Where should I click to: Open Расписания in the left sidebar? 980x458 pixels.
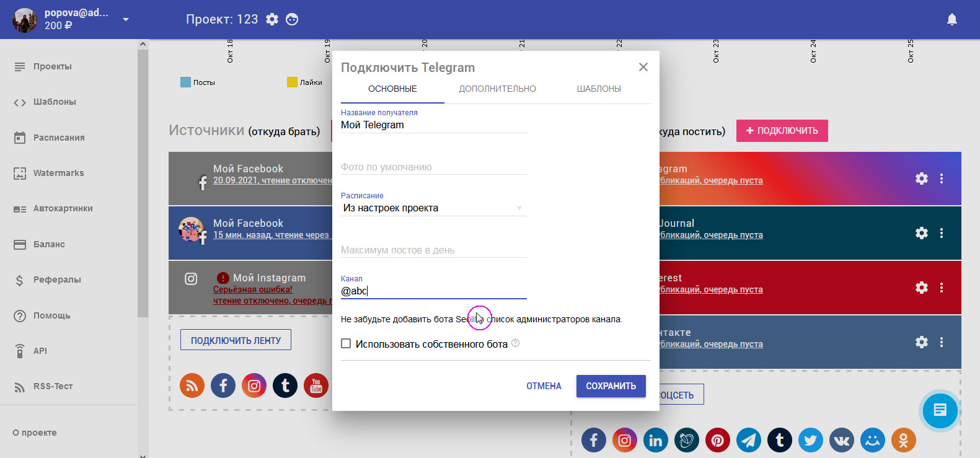coord(59,138)
